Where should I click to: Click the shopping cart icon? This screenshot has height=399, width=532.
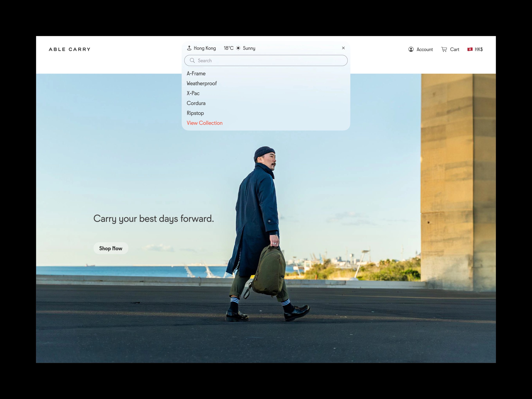(444, 49)
